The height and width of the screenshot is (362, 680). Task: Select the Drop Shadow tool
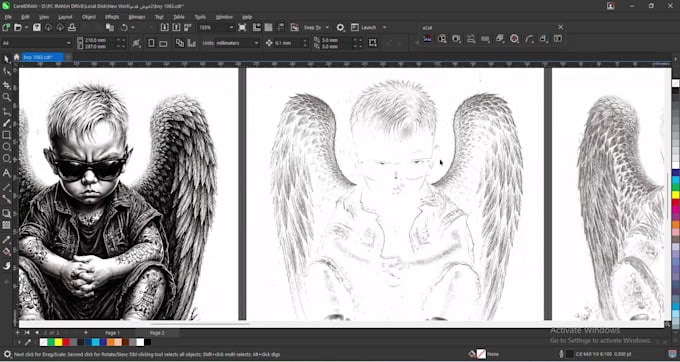pyautogui.click(x=7, y=213)
